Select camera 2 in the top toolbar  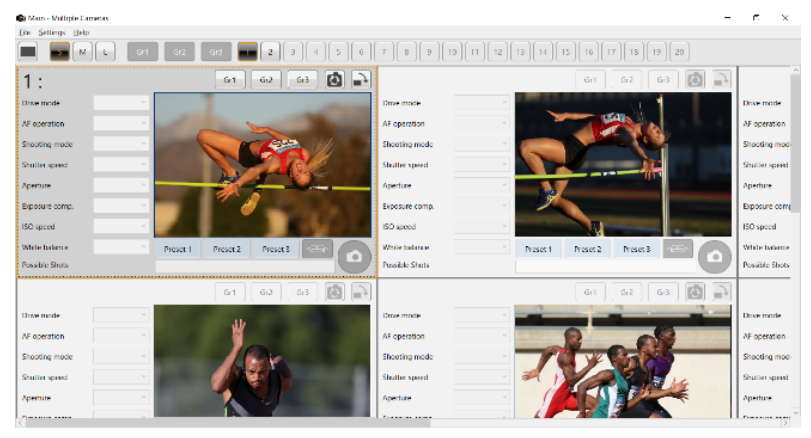(270, 52)
